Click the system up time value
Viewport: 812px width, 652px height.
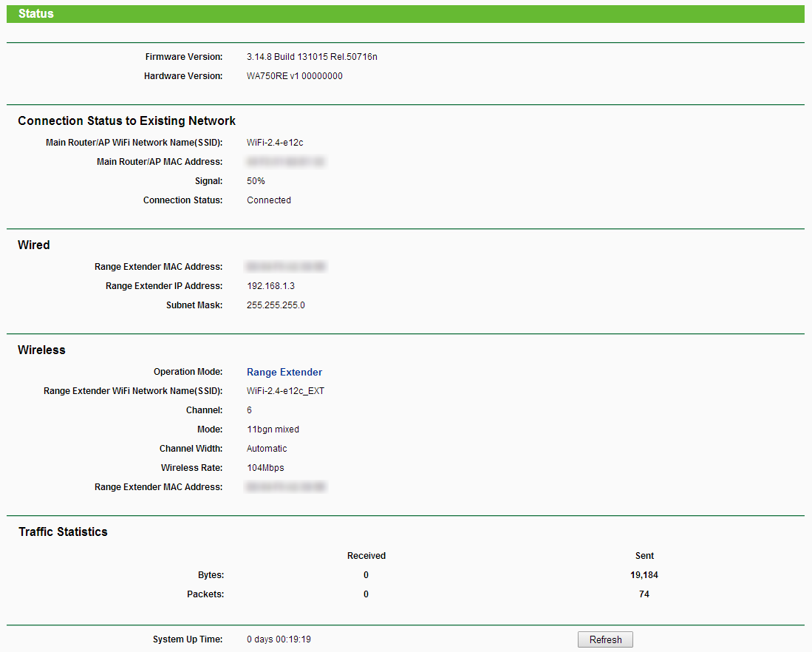(279, 639)
